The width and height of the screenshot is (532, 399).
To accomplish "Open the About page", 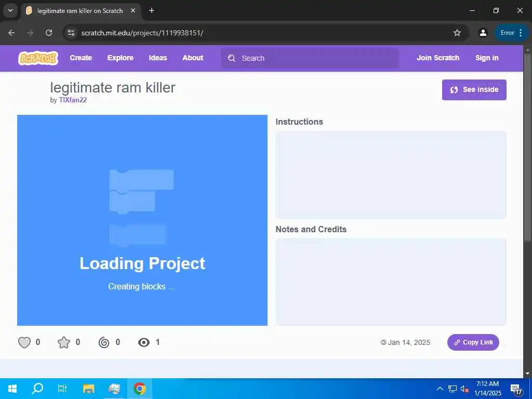I will (x=193, y=58).
